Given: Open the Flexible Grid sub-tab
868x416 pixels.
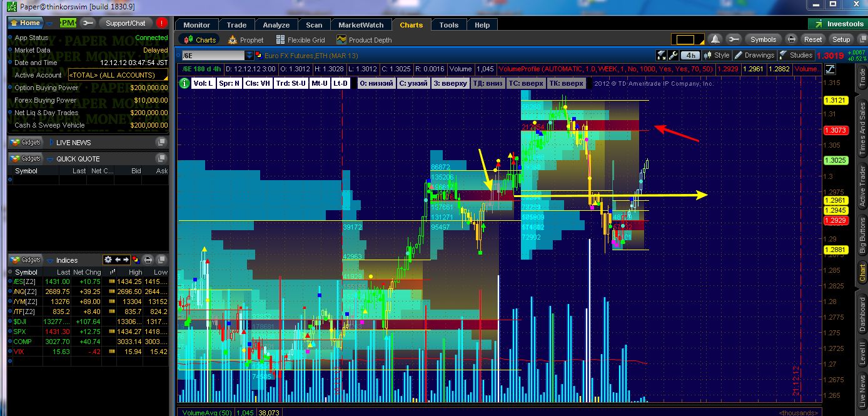Looking at the screenshot, I should (x=300, y=39).
